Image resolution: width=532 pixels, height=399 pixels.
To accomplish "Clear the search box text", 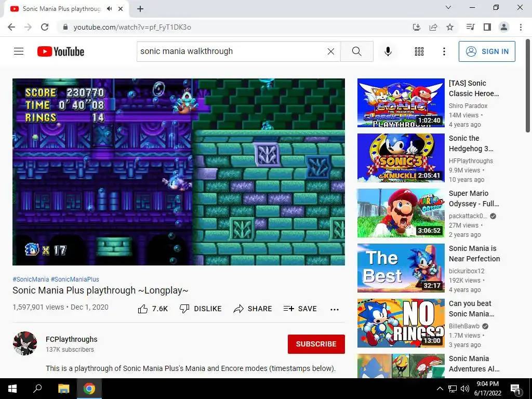I will point(331,51).
